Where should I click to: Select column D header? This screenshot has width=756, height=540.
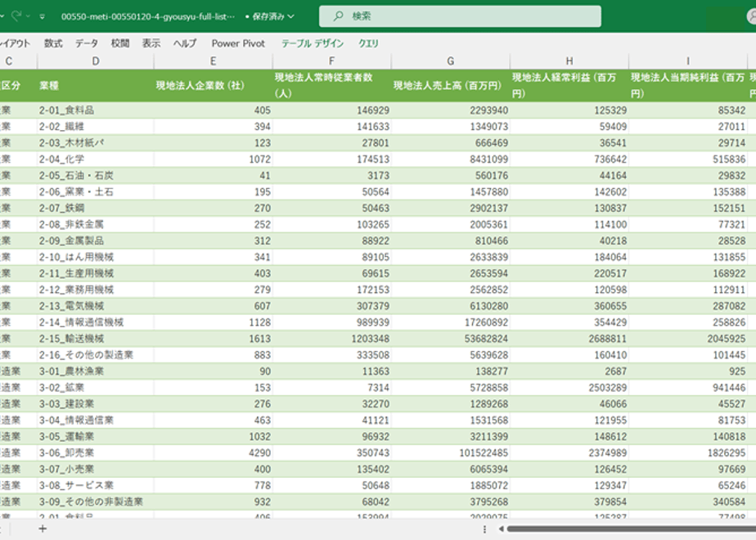[x=96, y=61]
